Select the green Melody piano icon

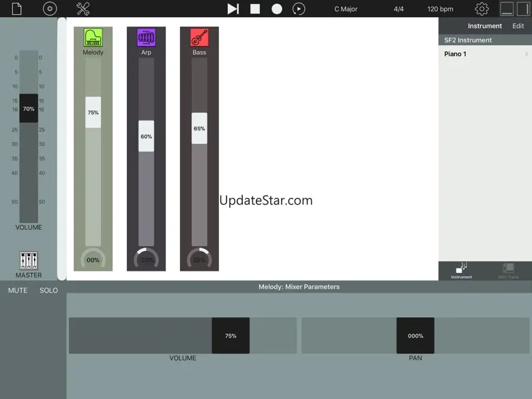click(x=93, y=38)
